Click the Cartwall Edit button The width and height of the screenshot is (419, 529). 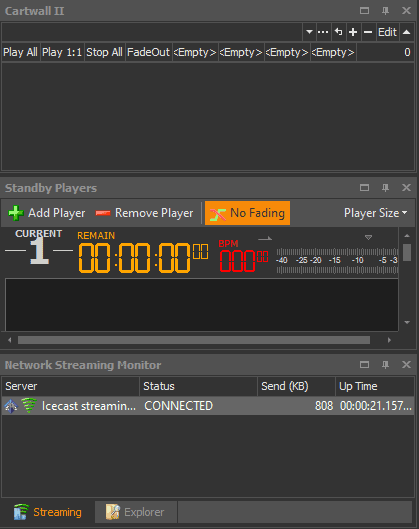pyautogui.click(x=387, y=32)
